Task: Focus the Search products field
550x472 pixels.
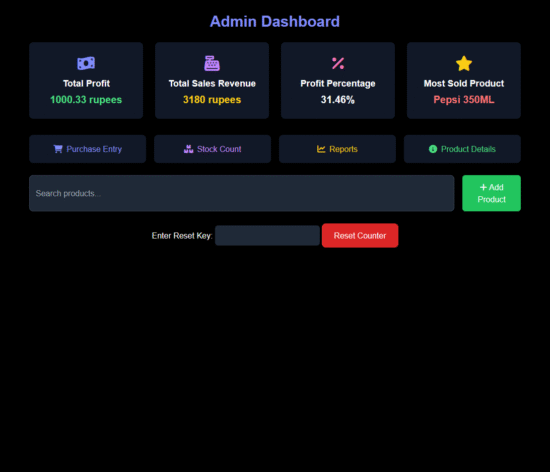Action: [242, 193]
